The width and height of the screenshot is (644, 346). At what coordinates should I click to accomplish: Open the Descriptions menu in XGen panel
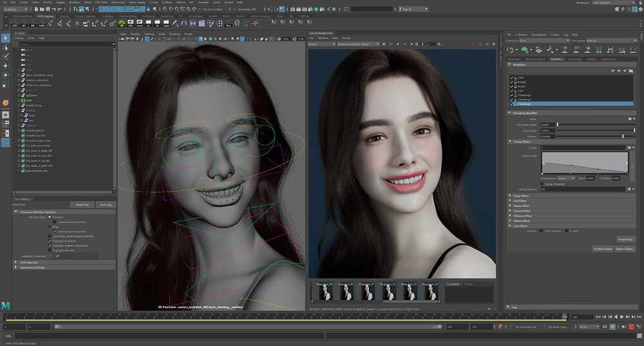coord(539,35)
